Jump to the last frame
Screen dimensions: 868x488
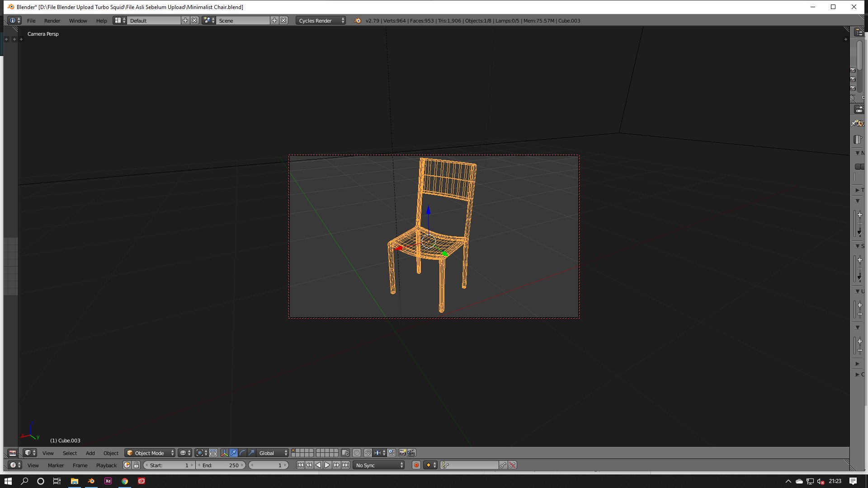[x=345, y=465]
